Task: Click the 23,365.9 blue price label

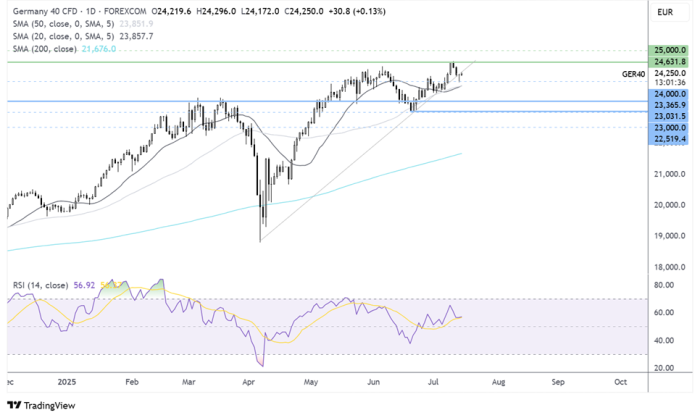Action: 669,104
